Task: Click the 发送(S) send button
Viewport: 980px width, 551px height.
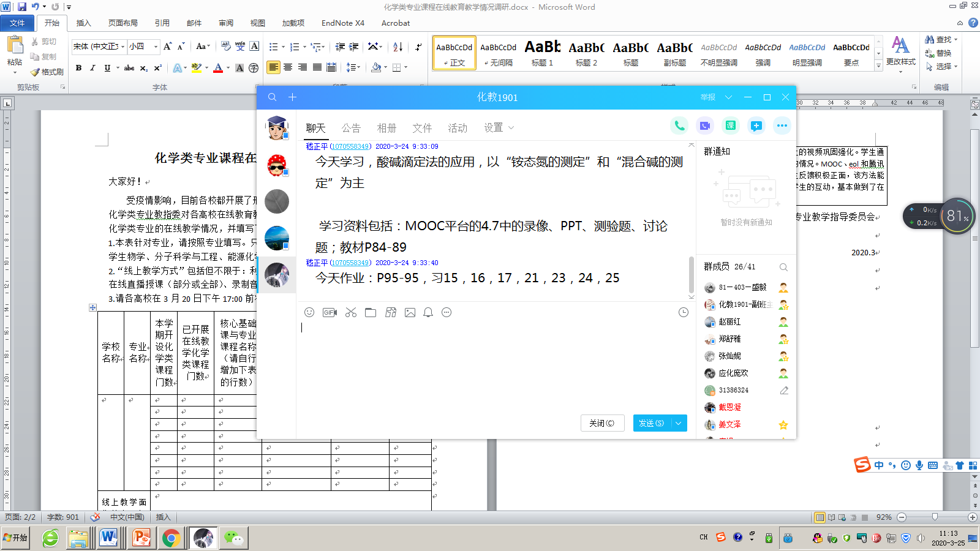Action: tap(651, 423)
